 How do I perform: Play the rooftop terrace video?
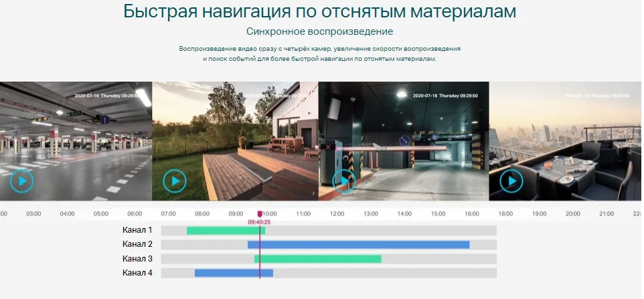point(511,181)
